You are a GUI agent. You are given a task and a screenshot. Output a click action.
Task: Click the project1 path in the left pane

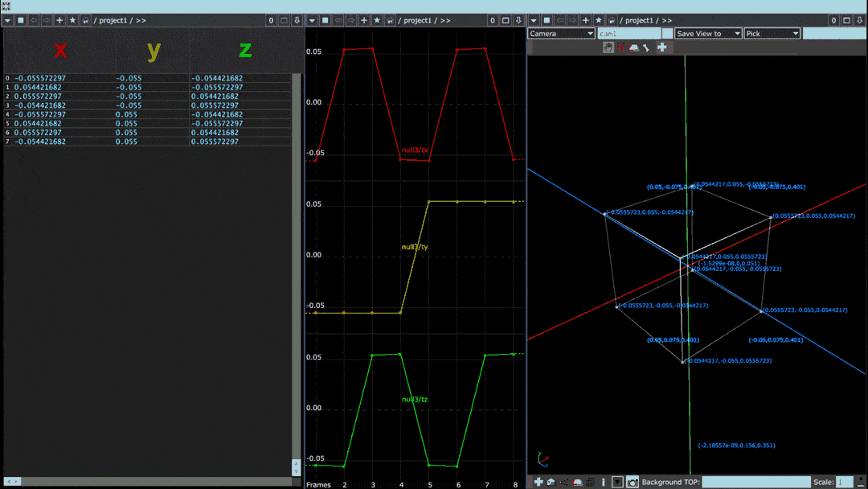[x=113, y=20]
